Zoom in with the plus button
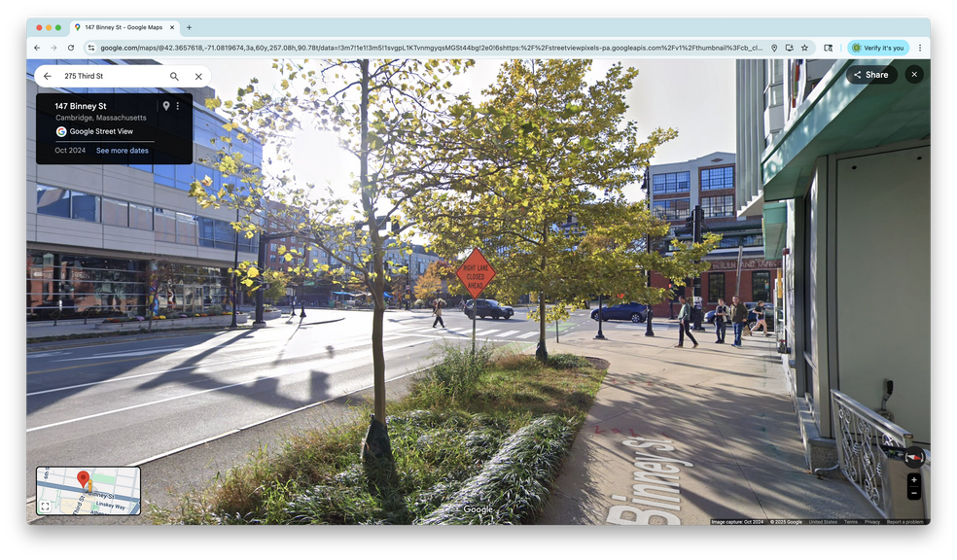 [913, 480]
